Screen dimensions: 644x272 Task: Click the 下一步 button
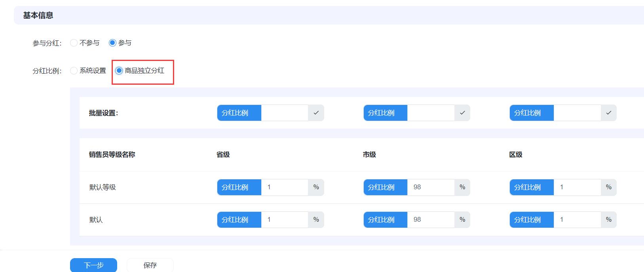(x=93, y=265)
